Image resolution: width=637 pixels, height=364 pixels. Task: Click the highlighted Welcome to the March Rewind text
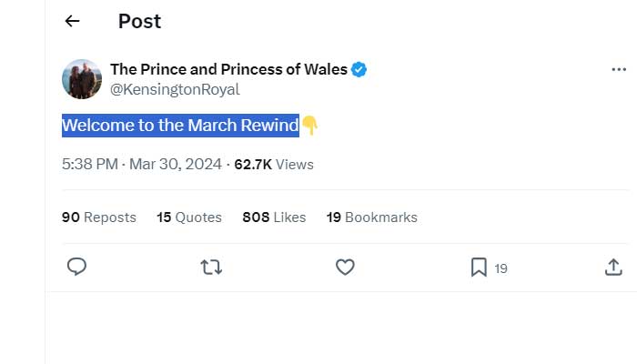point(180,126)
